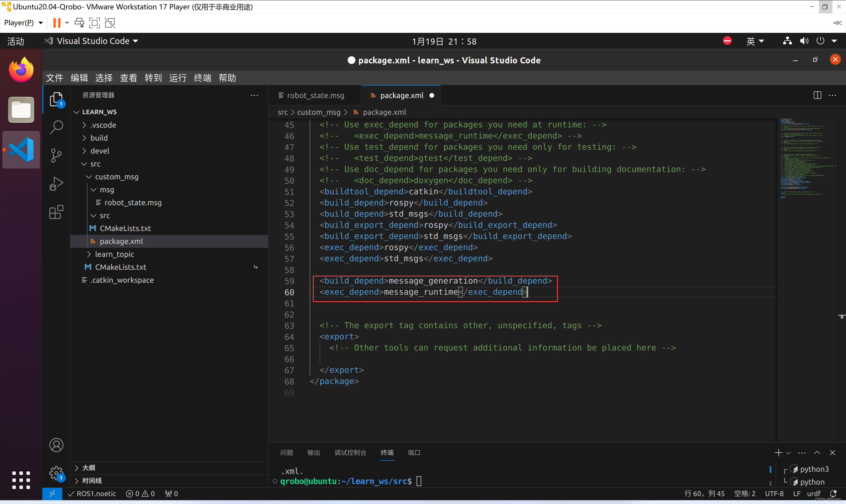846x504 pixels.
Task: Open terminal panel more actions ellipsis
Action: click(x=802, y=453)
